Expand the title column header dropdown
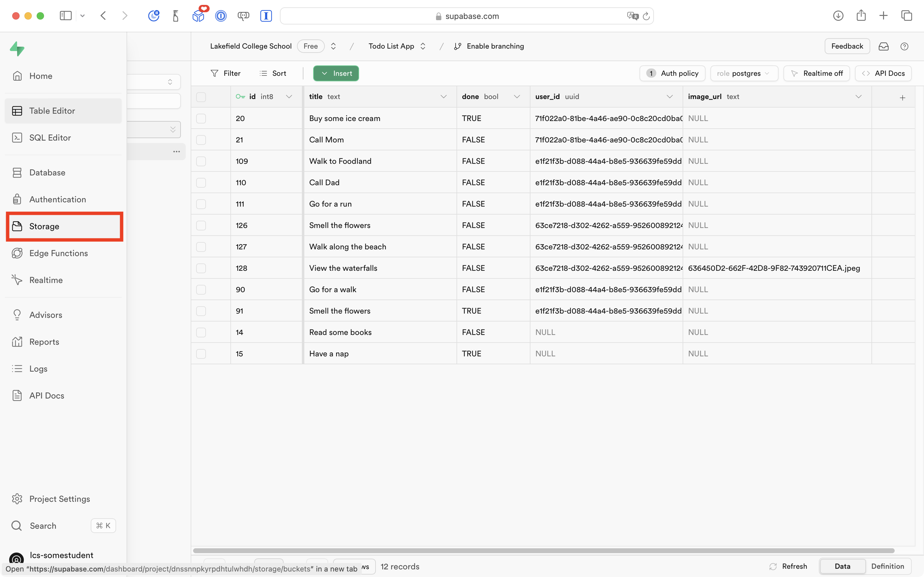This screenshot has height=577, width=924. tap(443, 97)
